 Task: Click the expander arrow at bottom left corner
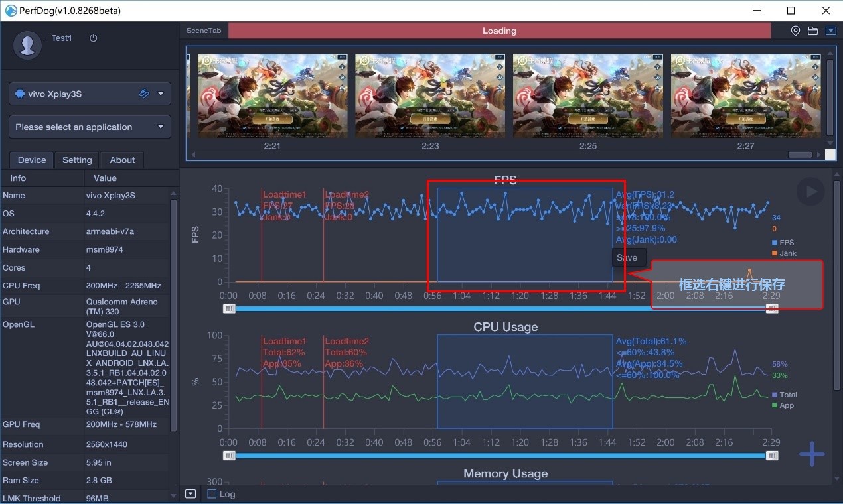191,493
